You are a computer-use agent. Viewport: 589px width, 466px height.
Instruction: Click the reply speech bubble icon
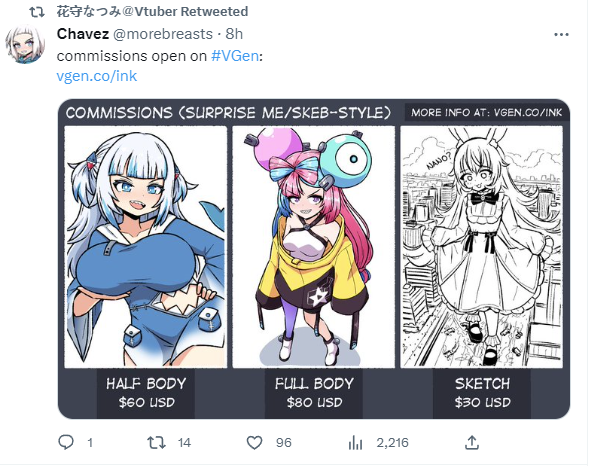(x=66, y=442)
